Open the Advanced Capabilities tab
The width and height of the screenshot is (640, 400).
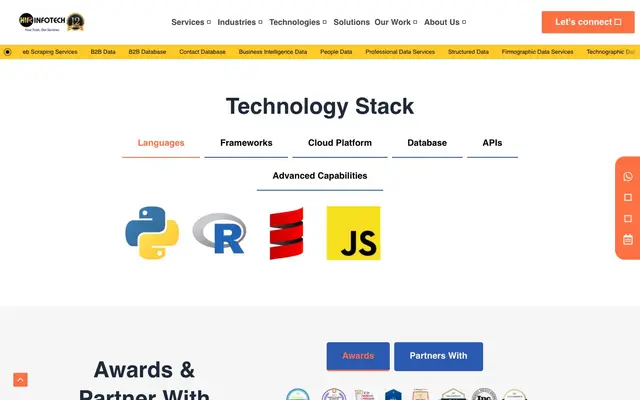(x=320, y=176)
